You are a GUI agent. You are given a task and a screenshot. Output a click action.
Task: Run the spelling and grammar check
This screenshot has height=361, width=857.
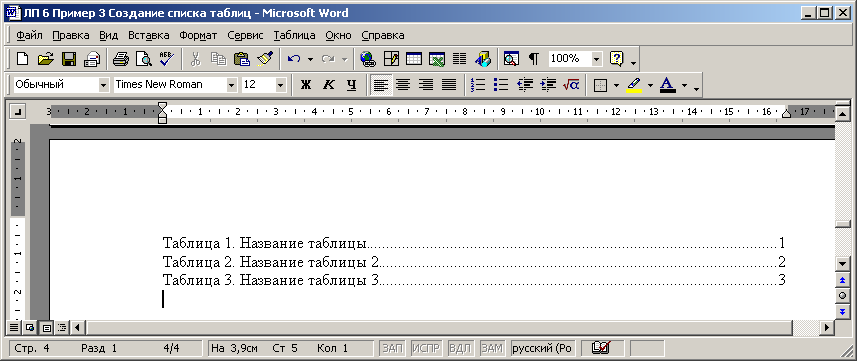(166, 59)
